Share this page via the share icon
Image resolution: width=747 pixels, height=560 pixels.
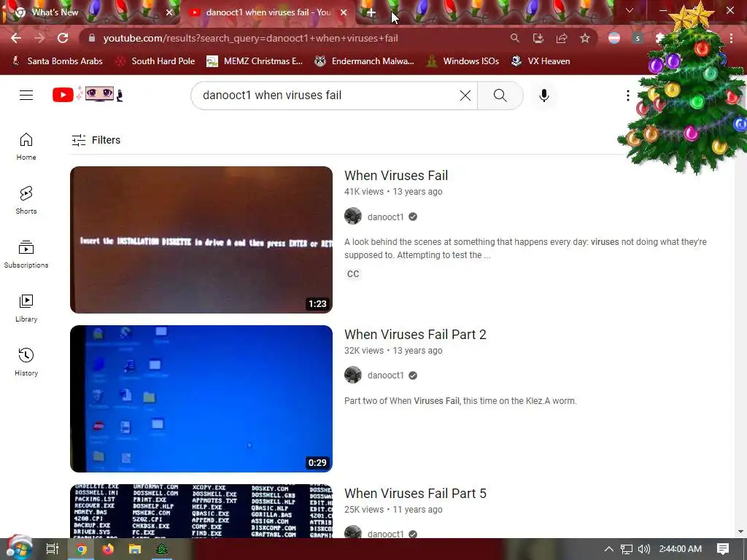561,38
